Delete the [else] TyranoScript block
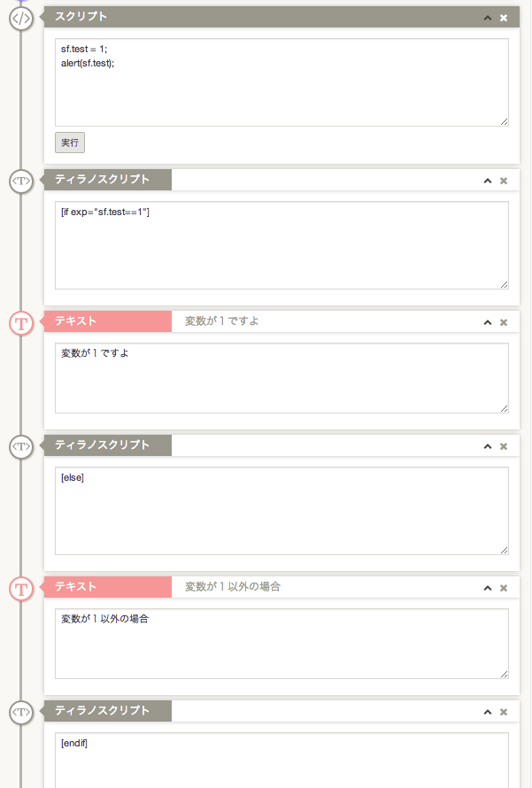Image resolution: width=532 pixels, height=788 pixels. coord(504,446)
